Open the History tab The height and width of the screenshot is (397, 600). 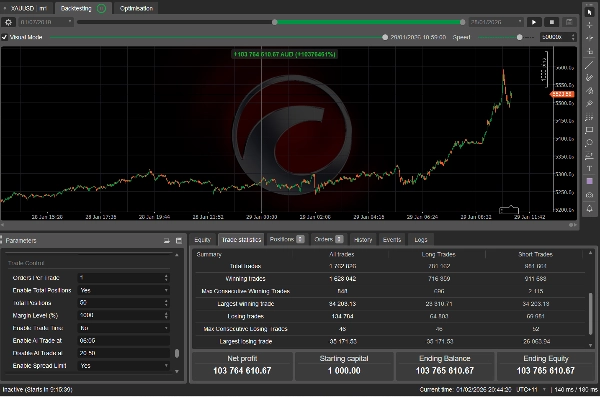(363, 240)
